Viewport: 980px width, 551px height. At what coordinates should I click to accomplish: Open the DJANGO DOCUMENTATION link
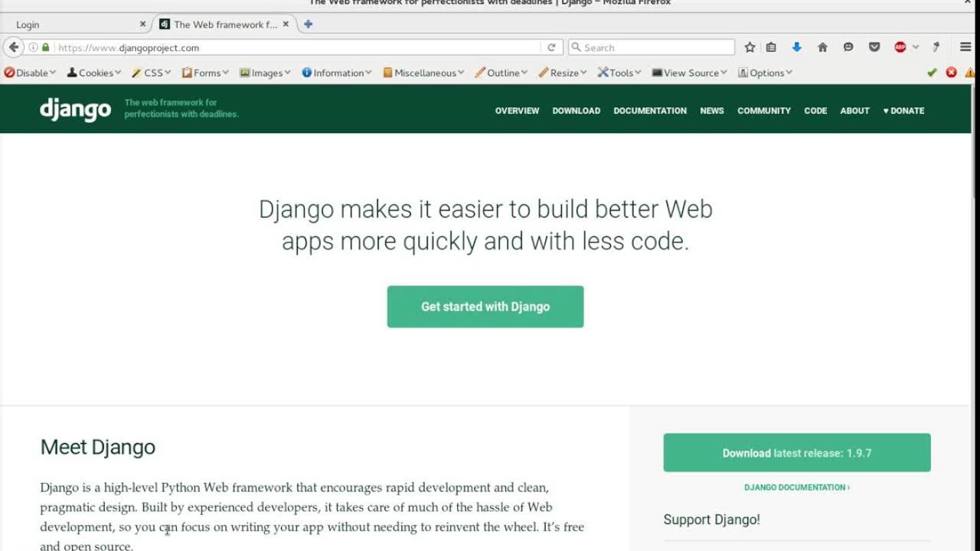797,487
